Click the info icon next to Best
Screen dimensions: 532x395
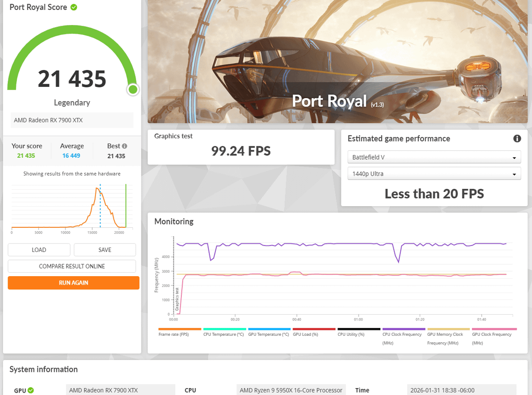(125, 146)
